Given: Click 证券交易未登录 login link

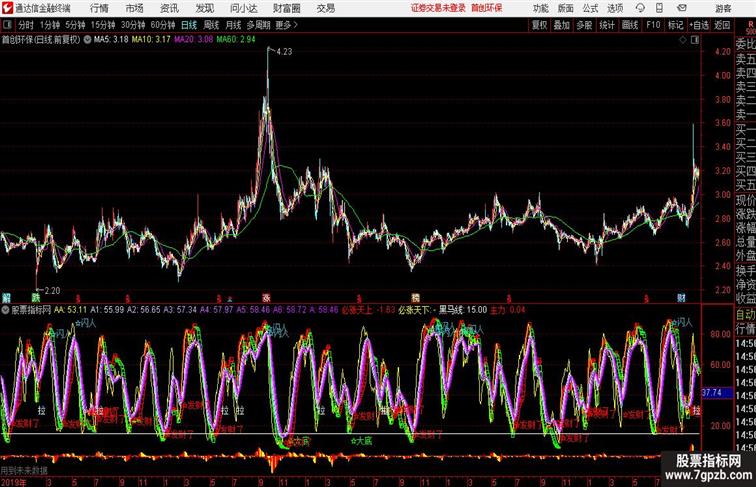Looking at the screenshot, I should [438, 8].
